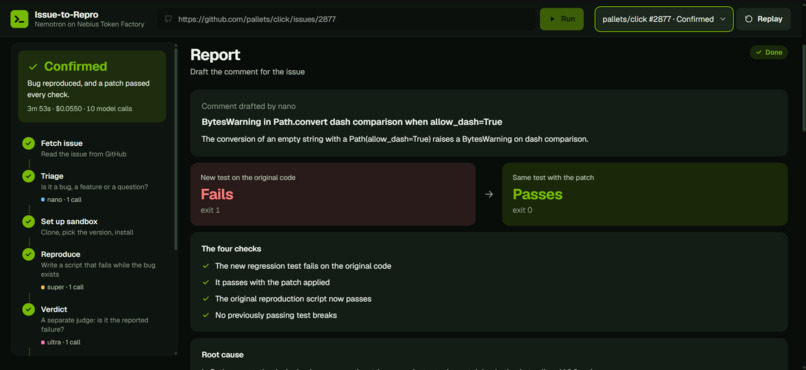Click the 'Root cause' heading
This screenshot has width=806, height=370.
(x=223, y=355)
